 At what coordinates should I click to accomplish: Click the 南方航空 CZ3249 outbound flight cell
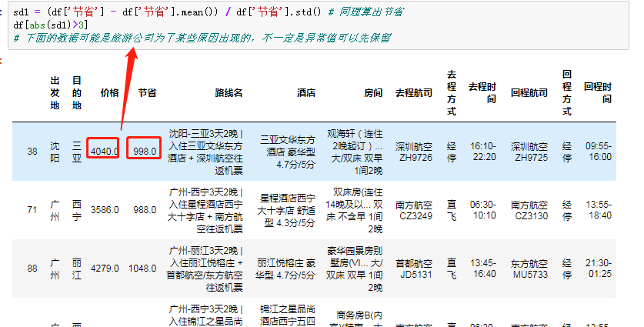pos(414,210)
